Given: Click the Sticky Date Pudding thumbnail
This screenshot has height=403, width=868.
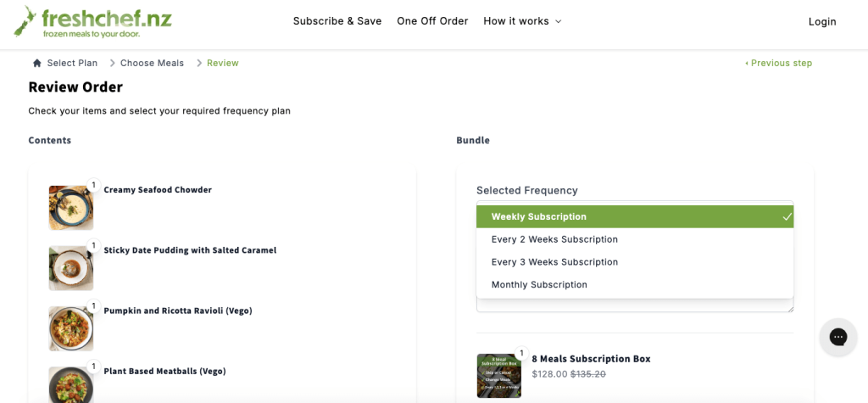Looking at the screenshot, I should point(71,268).
